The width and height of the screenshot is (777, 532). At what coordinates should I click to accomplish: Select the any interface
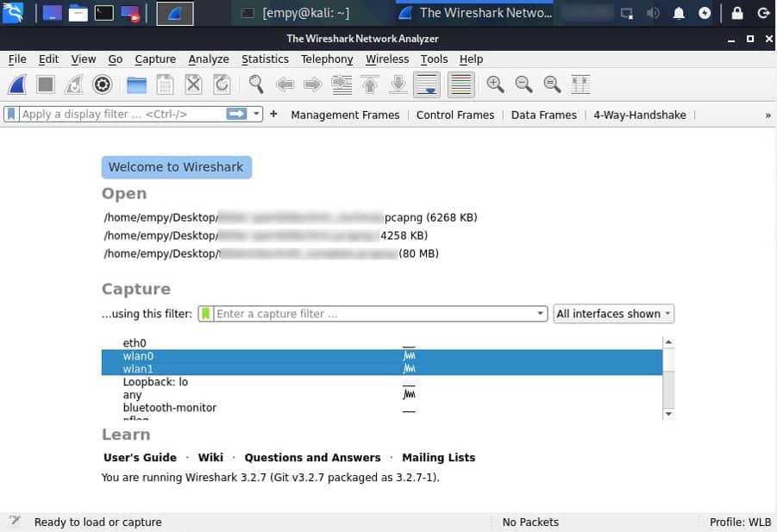[381, 394]
